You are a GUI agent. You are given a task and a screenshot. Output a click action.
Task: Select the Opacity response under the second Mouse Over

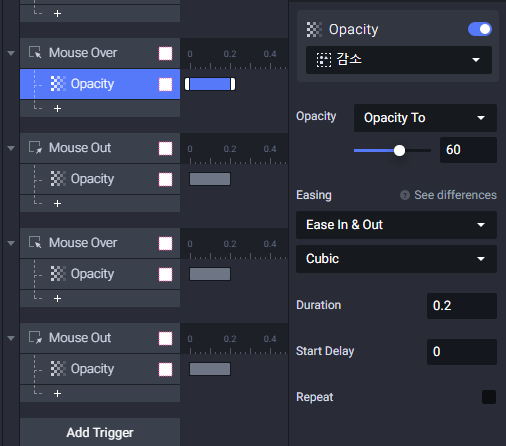tap(100, 274)
